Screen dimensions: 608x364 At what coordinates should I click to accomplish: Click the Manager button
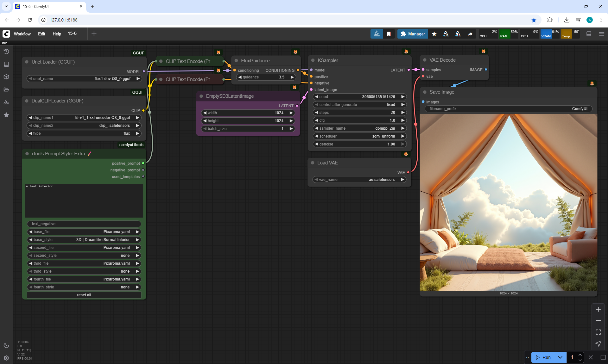coord(413,34)
